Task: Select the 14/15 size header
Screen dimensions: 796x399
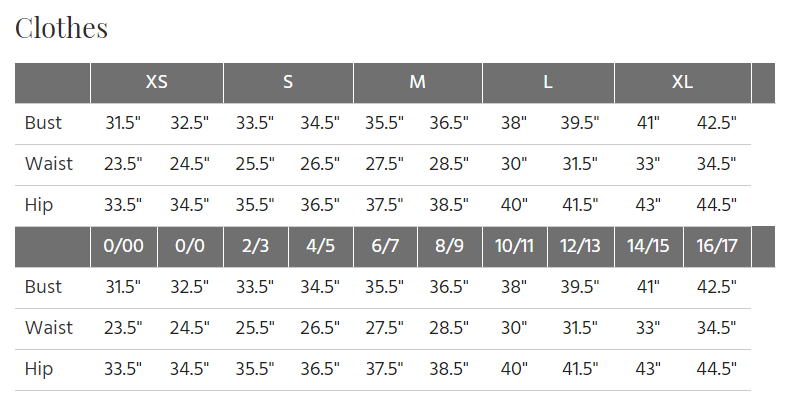Action: pyautogui.click(x=649, y=247)
